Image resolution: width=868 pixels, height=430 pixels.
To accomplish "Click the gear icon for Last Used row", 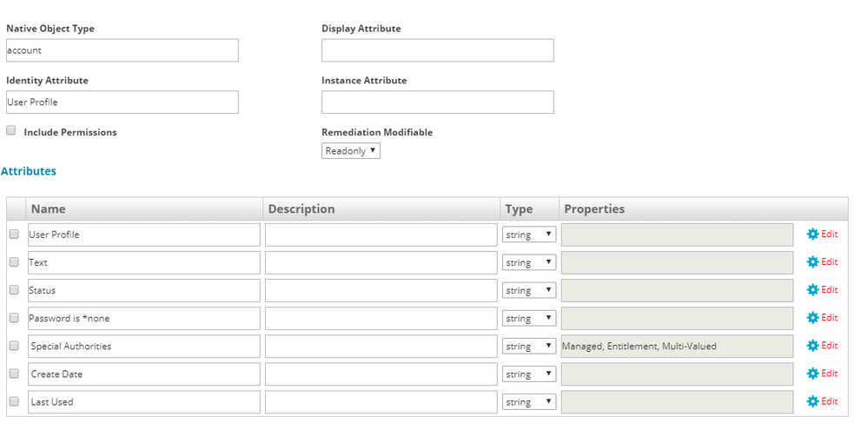I will pos(812,401).
